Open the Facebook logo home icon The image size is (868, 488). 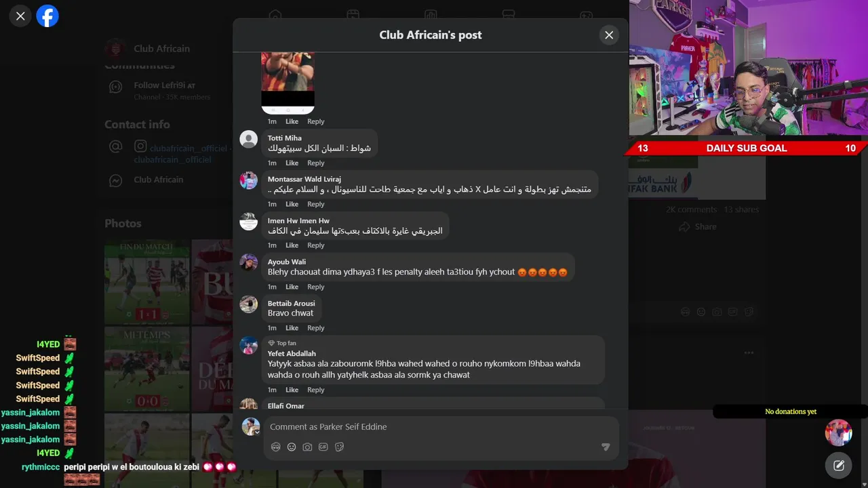pyautogui.click(x=47, y=16)
